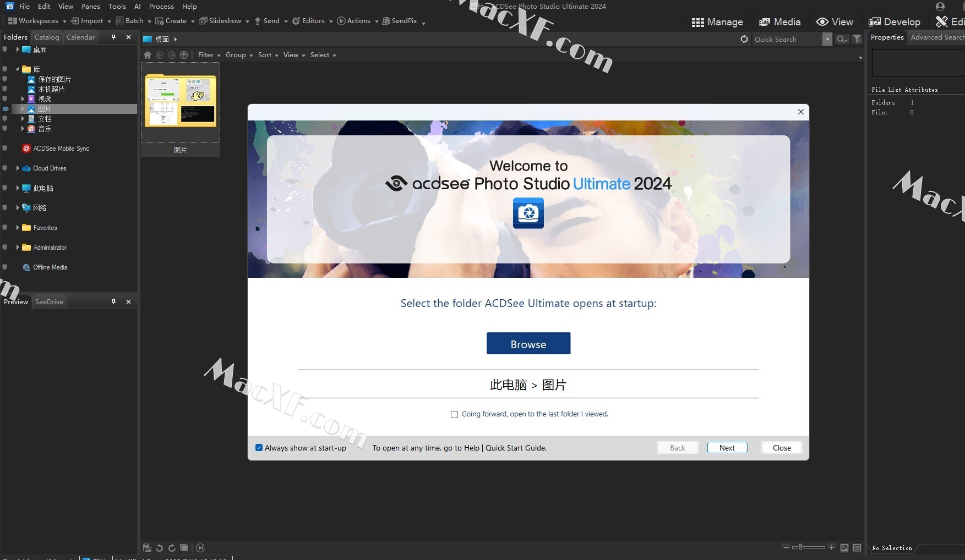Click in the Quick Search field
The image size is (965, 560).
pyautogui.click(x=787, y=39)
